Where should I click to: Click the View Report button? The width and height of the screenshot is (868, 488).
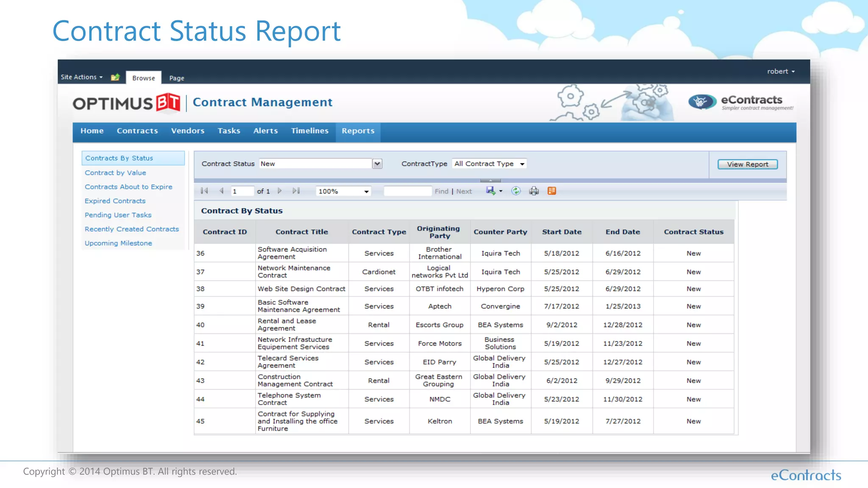pos(748,164)
